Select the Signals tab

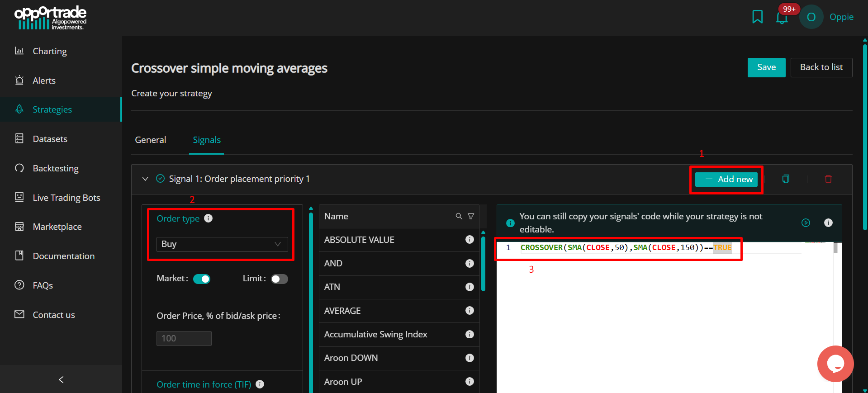pyautogui.click(x=207, y=140)
